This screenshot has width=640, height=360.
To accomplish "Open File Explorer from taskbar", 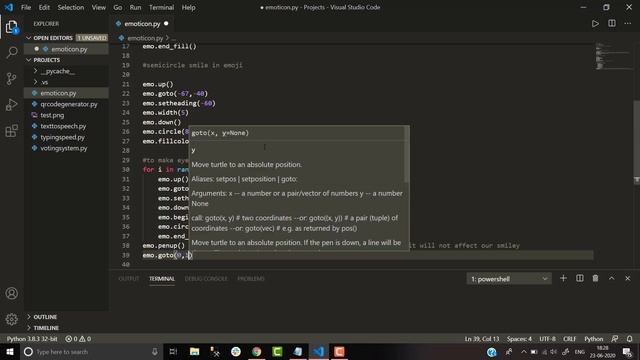I will tap(194, 351).
